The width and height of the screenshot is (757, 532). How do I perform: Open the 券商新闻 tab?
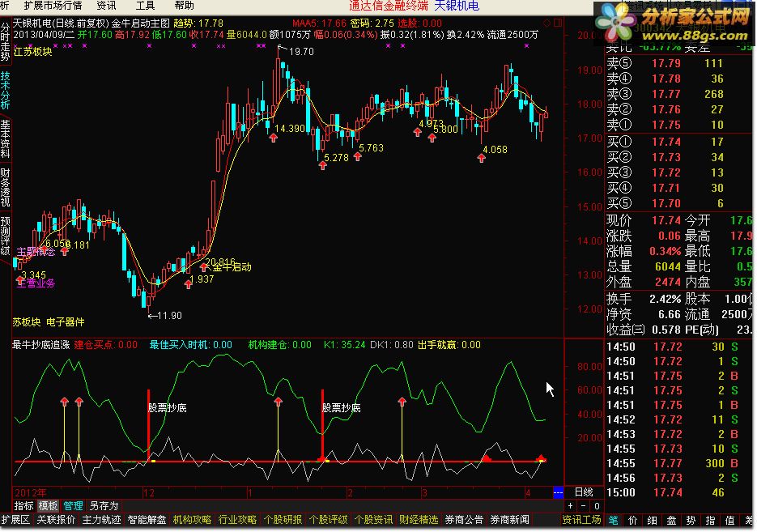click(x=510, y=520)
